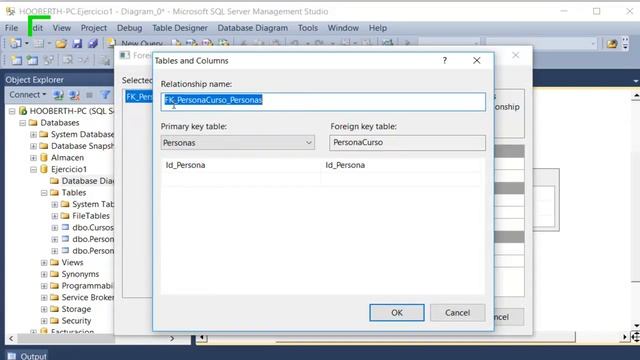The image size is (640, 360).
Task: Expand the Database Snapshots node
Action: (x=33, y=146)
